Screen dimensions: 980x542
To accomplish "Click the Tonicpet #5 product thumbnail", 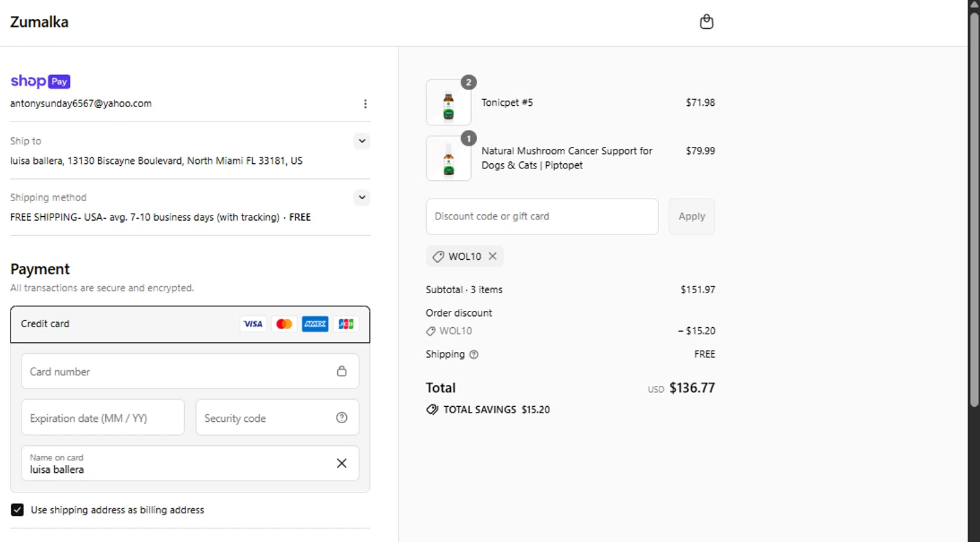I will (x=449, y=103).
